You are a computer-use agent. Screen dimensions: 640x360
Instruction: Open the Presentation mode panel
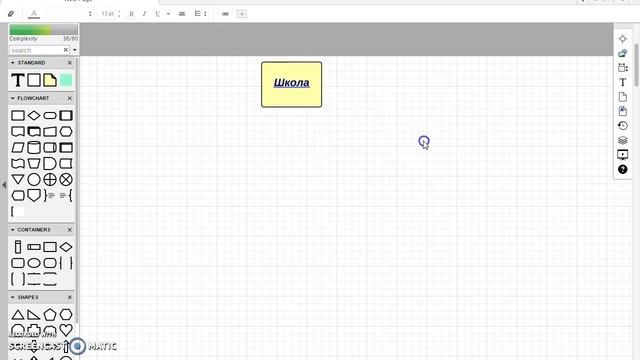pyautogui.click(x=622, y=155)
